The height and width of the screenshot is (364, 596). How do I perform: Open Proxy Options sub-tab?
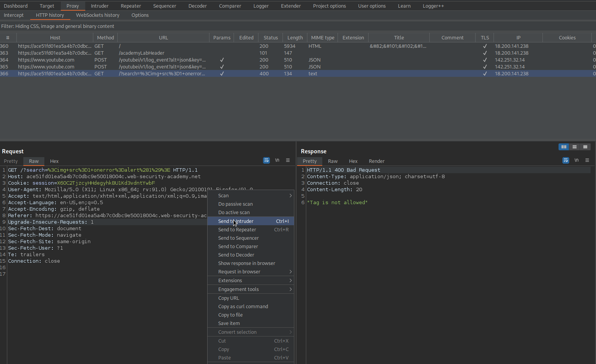click(140, 15)
